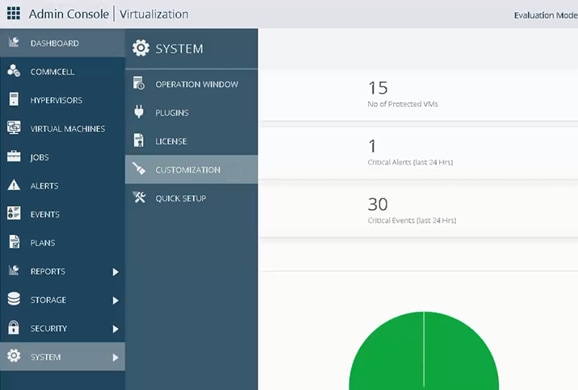Click the 15 protected VMs count
The image size is (578, 390).
(x=378, y=88)
